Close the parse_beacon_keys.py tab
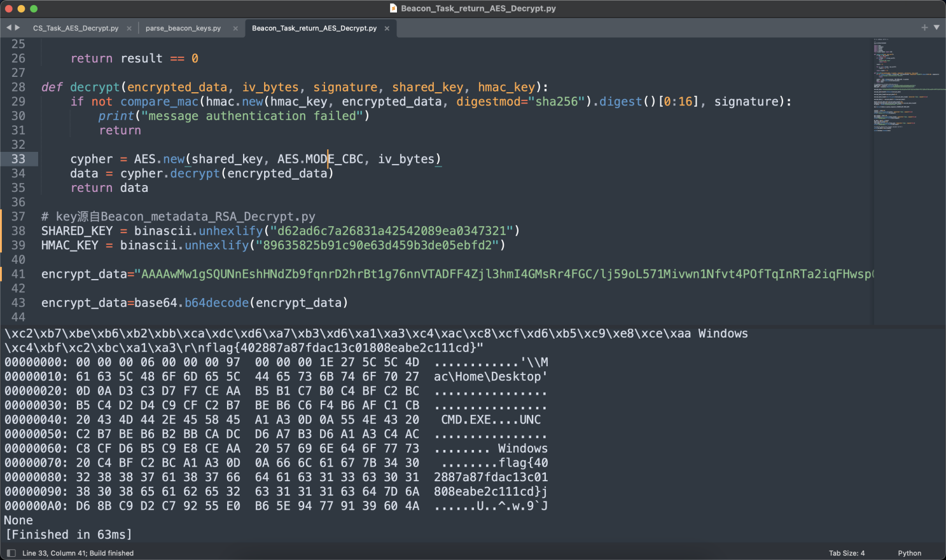This screenshot has height=560, width=946. coord(235,28)
